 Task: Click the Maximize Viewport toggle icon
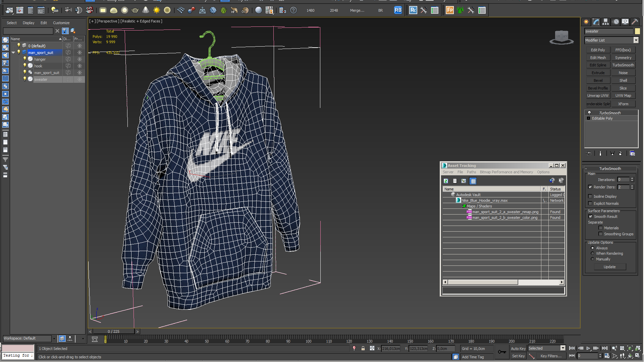pos(638,356)
